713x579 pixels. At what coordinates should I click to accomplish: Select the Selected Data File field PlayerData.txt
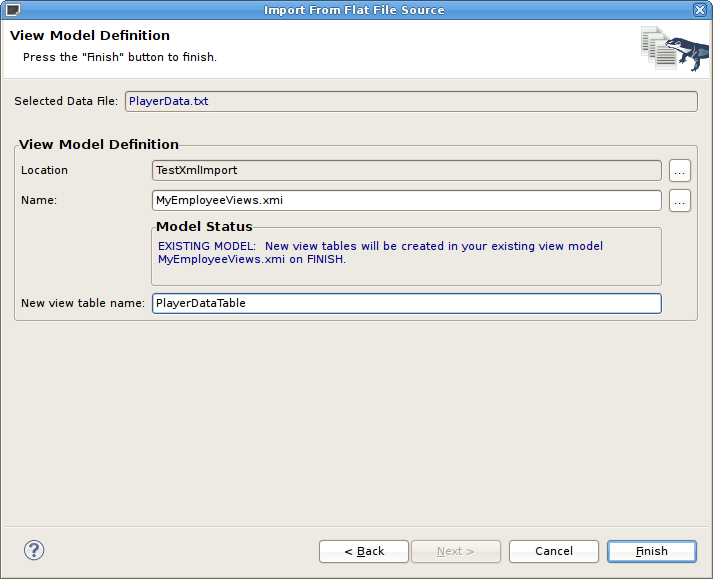tap(410, 101)
